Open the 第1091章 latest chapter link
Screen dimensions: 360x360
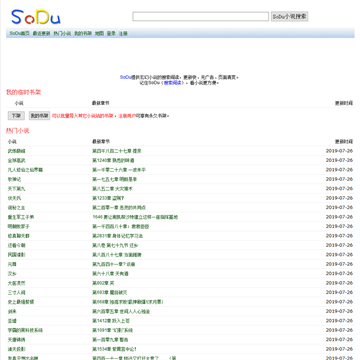pos(113,330)
